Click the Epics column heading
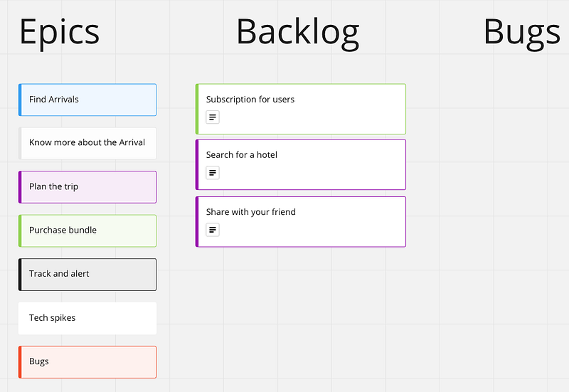The image size is (569, 392). tap(59, 32)
